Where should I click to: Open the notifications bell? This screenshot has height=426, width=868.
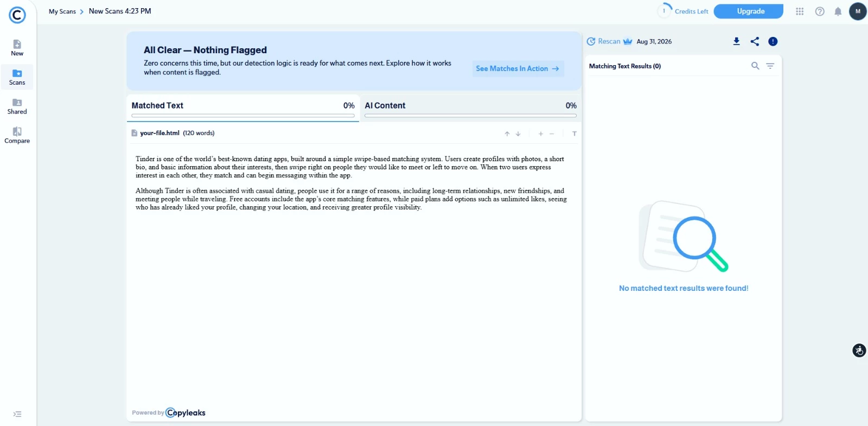click(x=838, y=11)
